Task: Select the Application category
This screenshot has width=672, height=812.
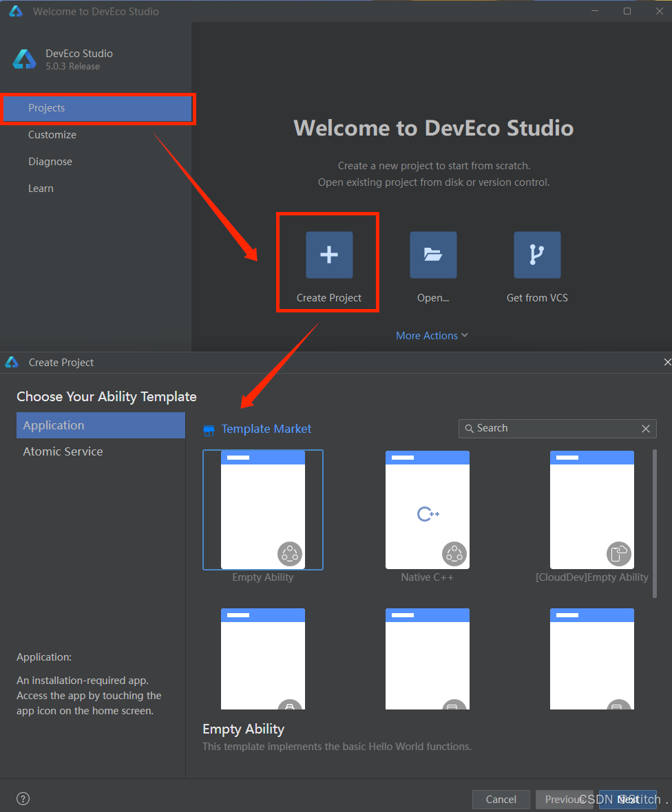Action: coord(101,425)
